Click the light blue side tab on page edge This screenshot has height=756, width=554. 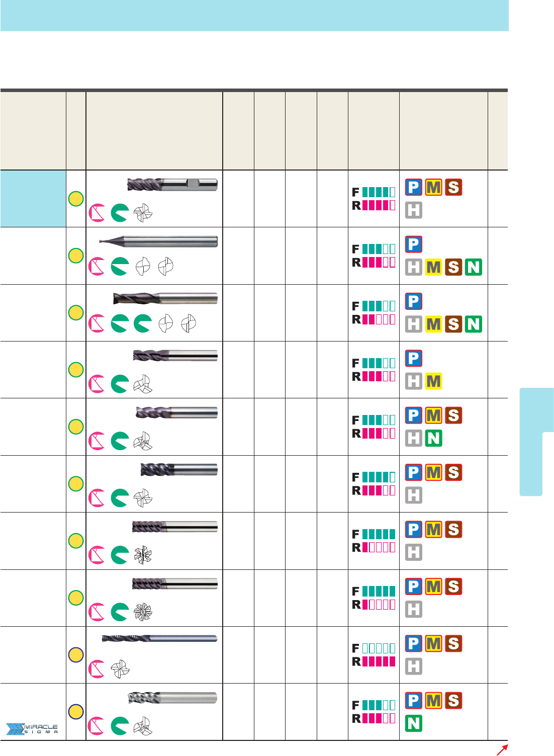[x=536, y=442]
